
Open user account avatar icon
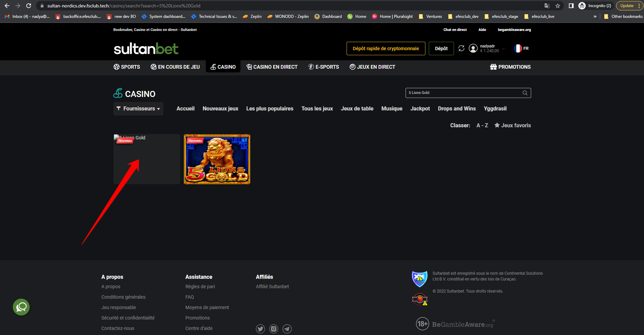point(473,48)
